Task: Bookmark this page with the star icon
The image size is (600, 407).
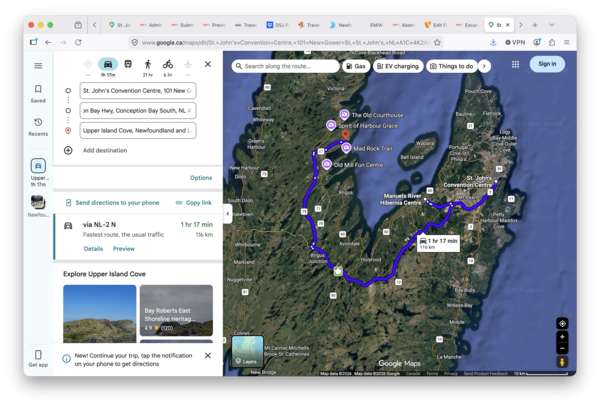Action: coord(437,42)
